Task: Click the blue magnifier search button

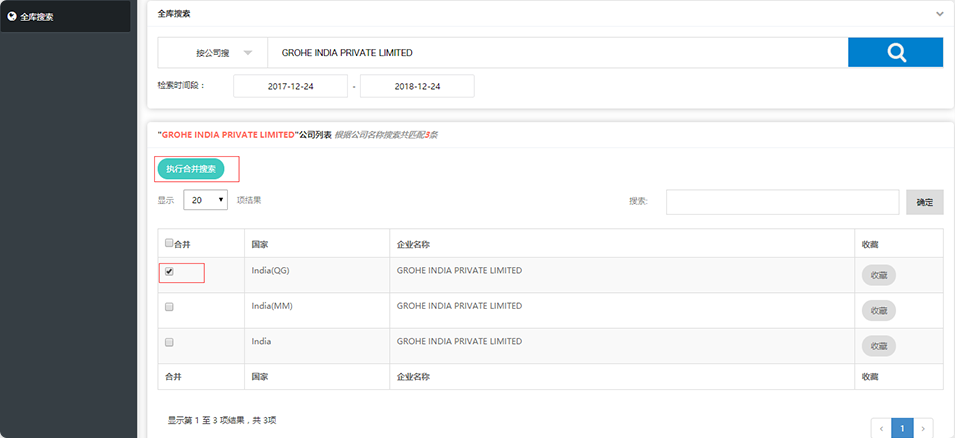Action: (x=895, y=52)
